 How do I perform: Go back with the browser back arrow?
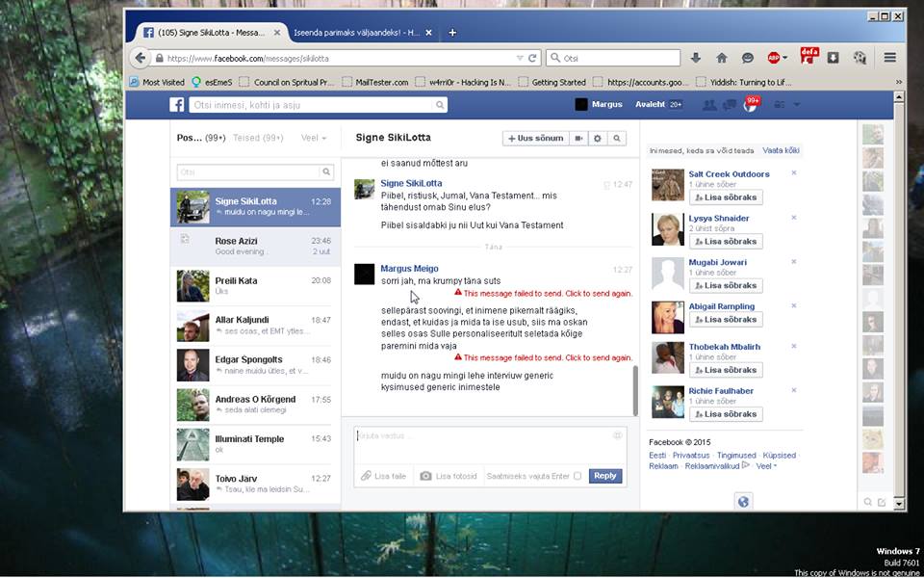140,58
